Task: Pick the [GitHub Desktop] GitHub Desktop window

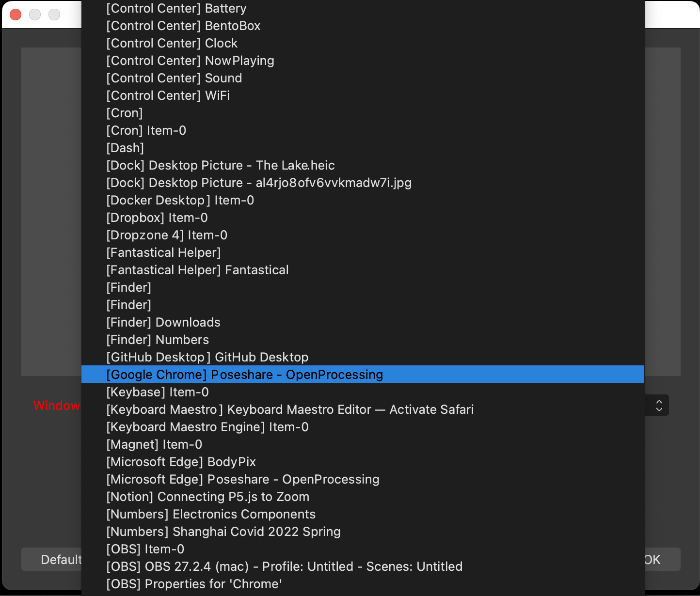Action: coord(207,357)
